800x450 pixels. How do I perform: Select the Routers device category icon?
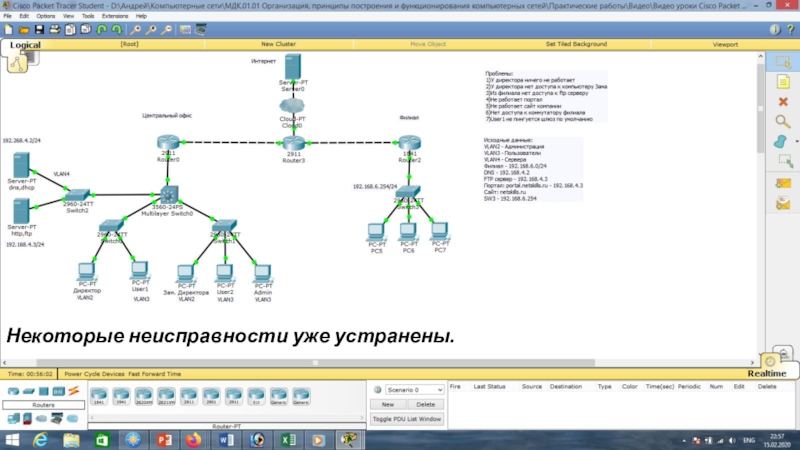tap(13, 391)
